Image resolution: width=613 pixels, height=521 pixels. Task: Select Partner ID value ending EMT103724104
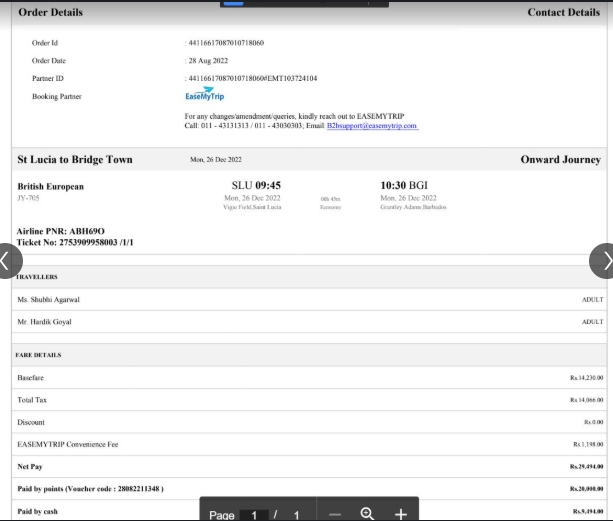coord(253,79)
